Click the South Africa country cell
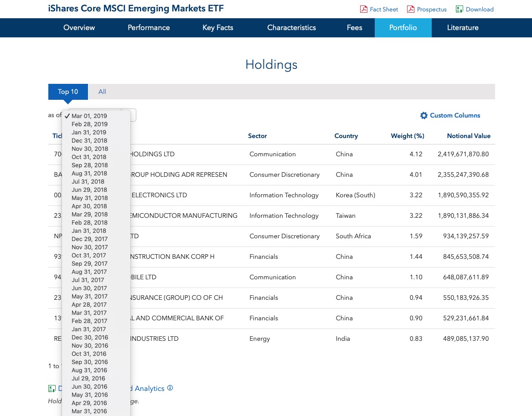 (353, 236)
